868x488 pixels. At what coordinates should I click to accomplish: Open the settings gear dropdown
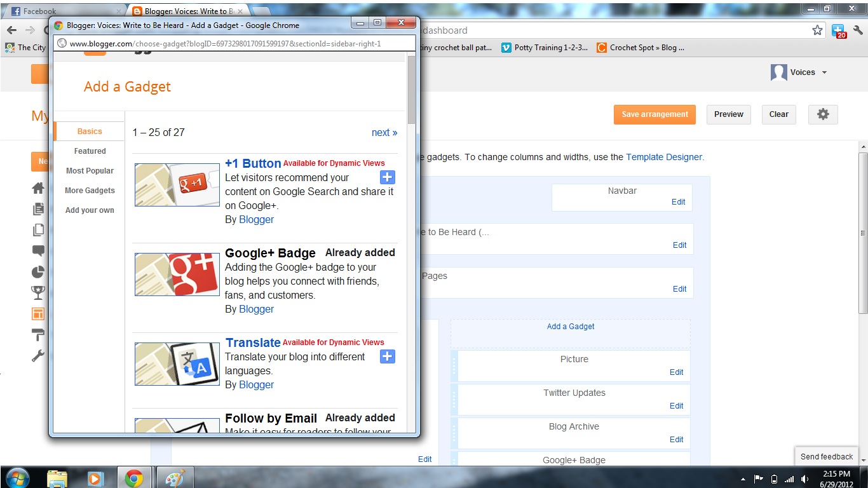pyautogui.click(x=823, y=114)
